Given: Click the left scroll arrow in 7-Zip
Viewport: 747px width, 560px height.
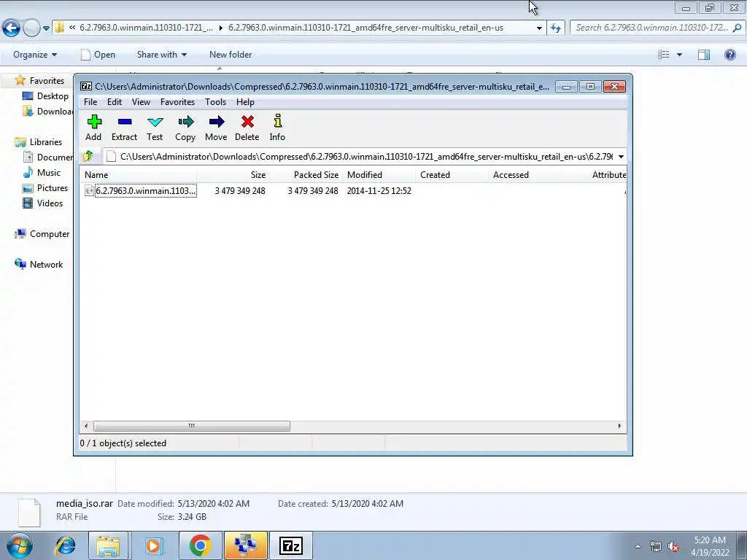Looking at the screenshot, I should point(86,426).
